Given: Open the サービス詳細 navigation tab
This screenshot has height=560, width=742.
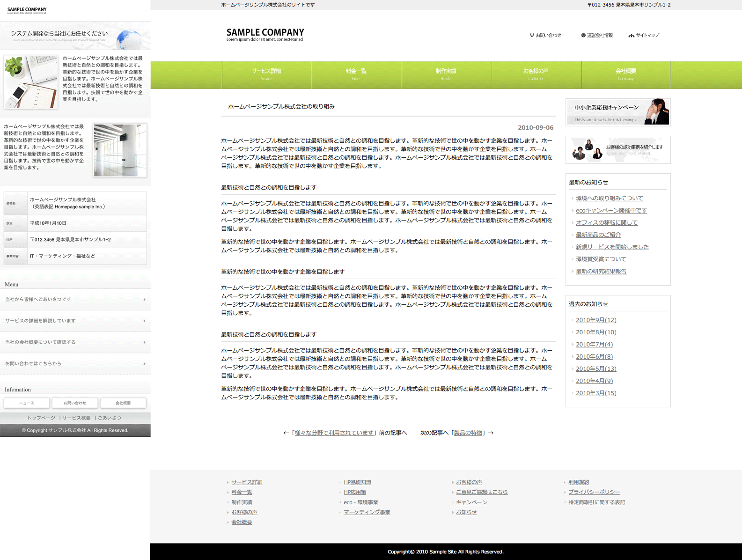Looking at the screenshot, I should (x=266, y=74).
